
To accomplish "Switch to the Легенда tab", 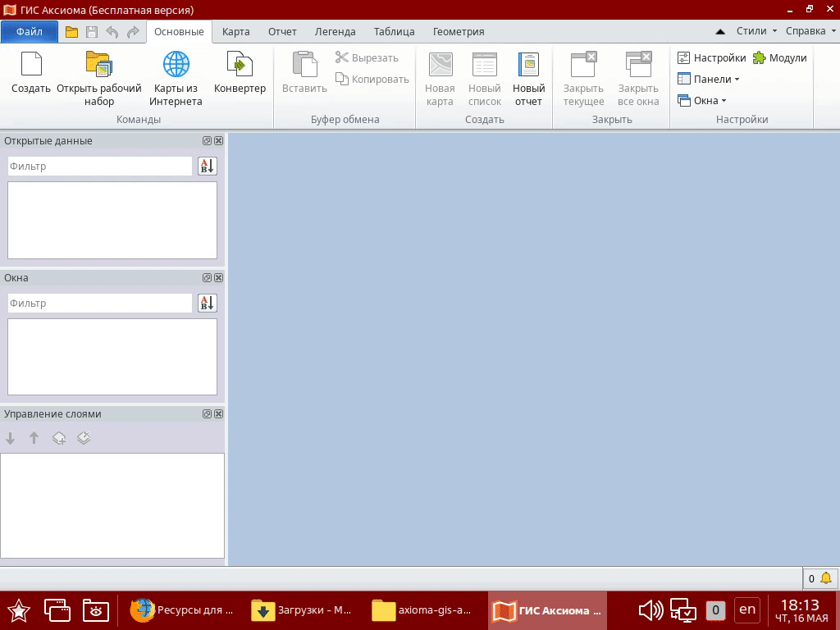I will pos(335,32).
